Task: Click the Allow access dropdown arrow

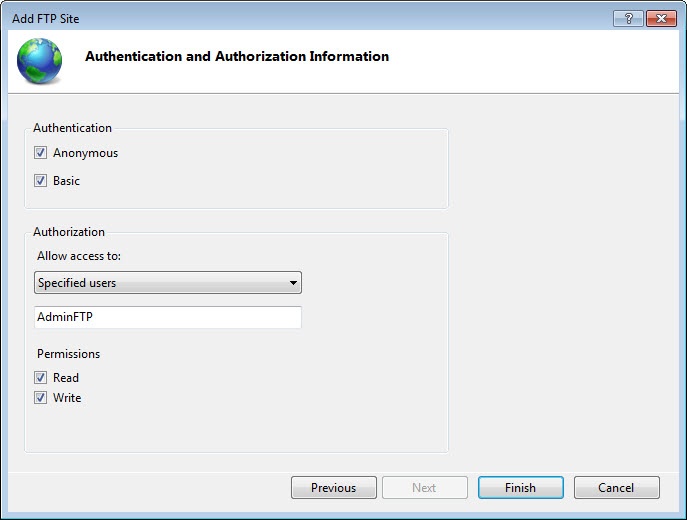Action: 293,283
